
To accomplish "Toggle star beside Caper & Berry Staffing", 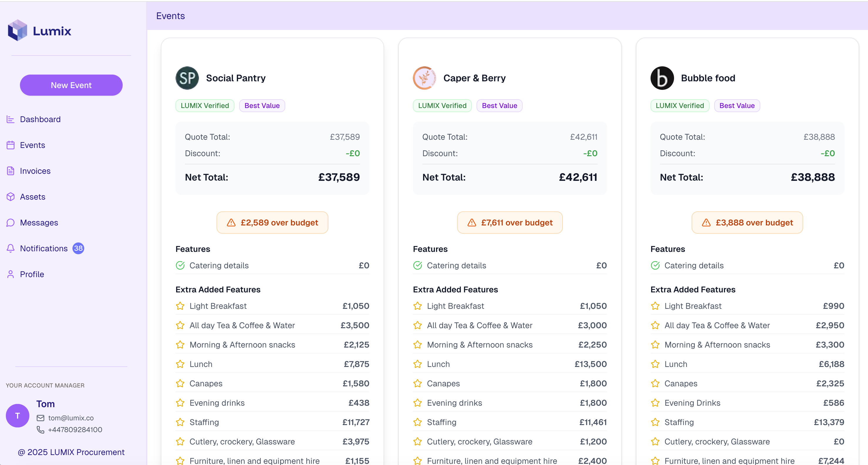I will [418, 422].
